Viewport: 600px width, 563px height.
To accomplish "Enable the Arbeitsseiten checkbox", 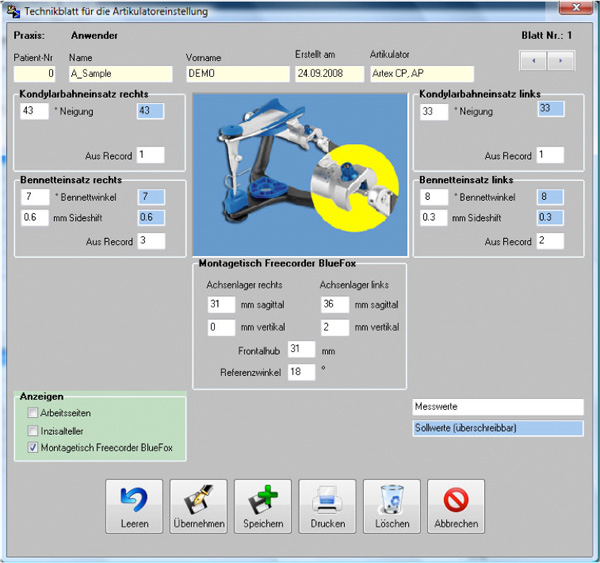I will [33, 413].
